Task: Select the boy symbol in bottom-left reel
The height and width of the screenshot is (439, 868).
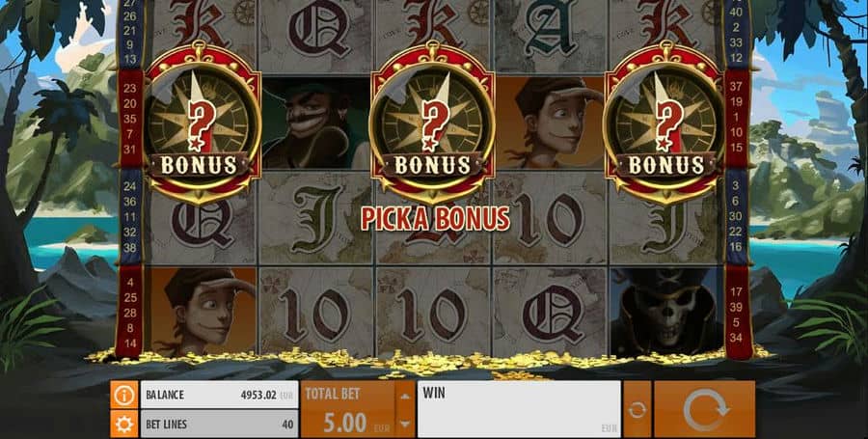Action: coord(202,313)
